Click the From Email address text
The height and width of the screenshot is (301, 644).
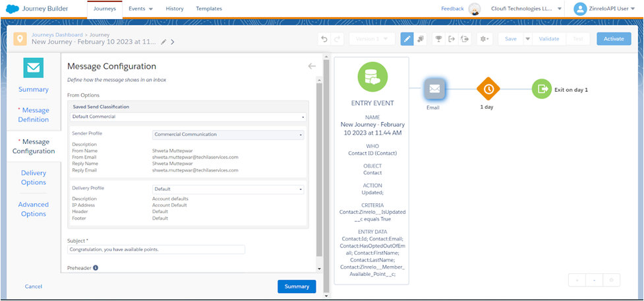[195, 157]
